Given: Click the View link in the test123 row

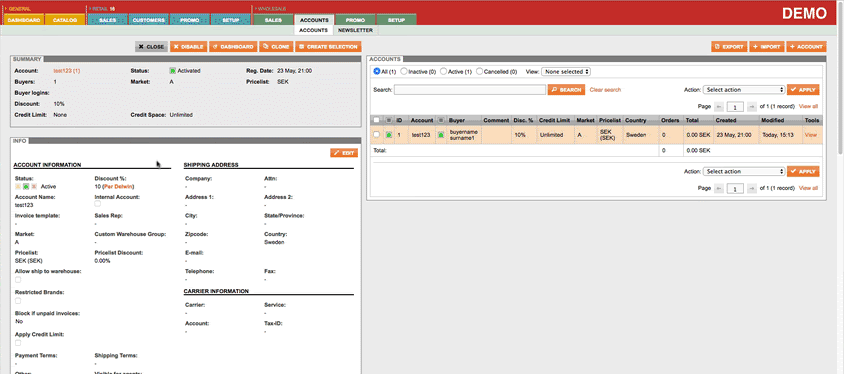Looking at the screenshot, I should click(810, 135).
